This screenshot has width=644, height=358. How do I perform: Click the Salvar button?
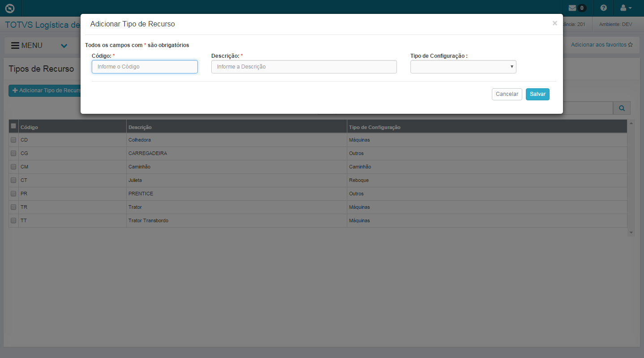click(x=537, y=94)
